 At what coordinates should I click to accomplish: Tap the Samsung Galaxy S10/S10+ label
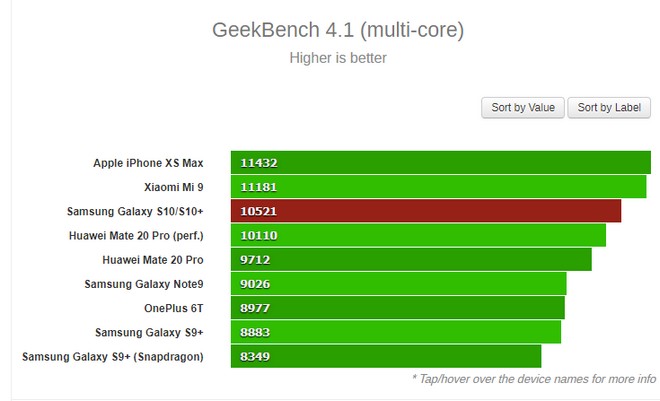[x=135, y=211]
